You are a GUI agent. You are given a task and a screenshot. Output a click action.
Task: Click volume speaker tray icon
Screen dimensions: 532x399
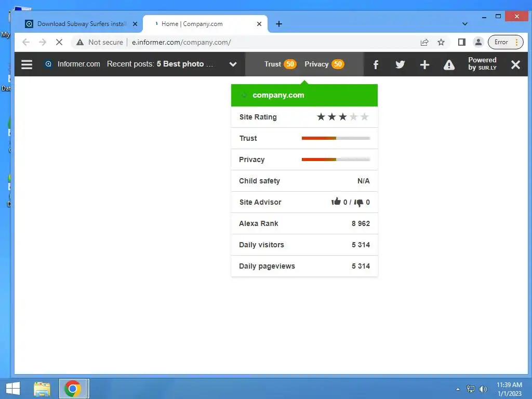point(483,389)
